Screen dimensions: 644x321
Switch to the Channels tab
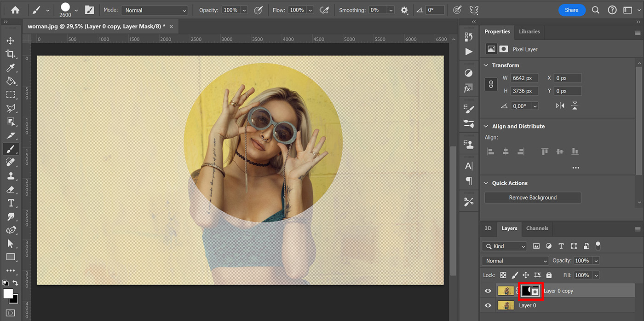[537, 228]
